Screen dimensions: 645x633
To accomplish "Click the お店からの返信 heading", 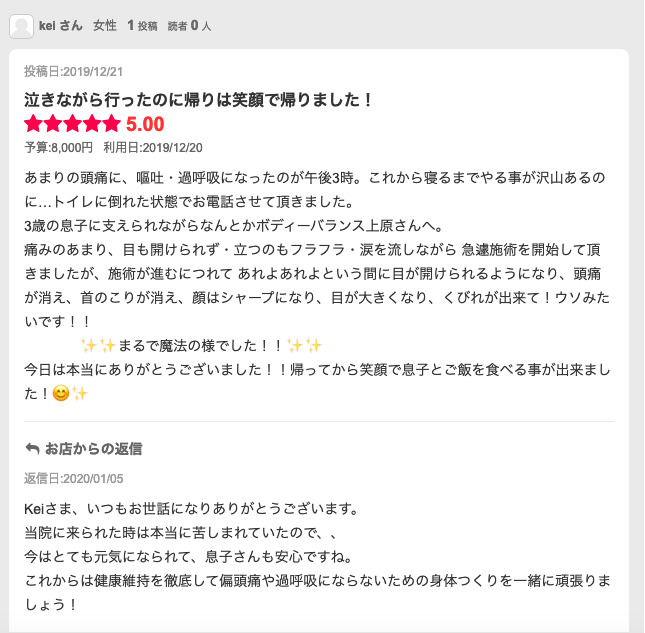I will click(x=93, y=449).
